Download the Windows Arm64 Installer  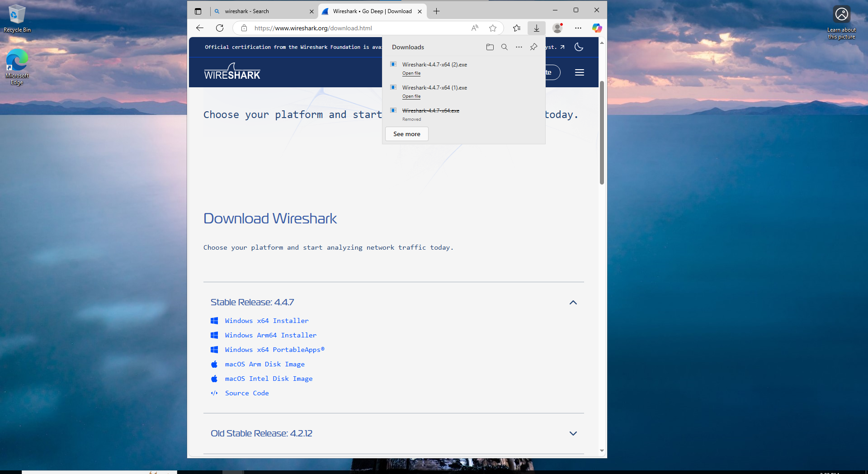(x=271, y=335)
